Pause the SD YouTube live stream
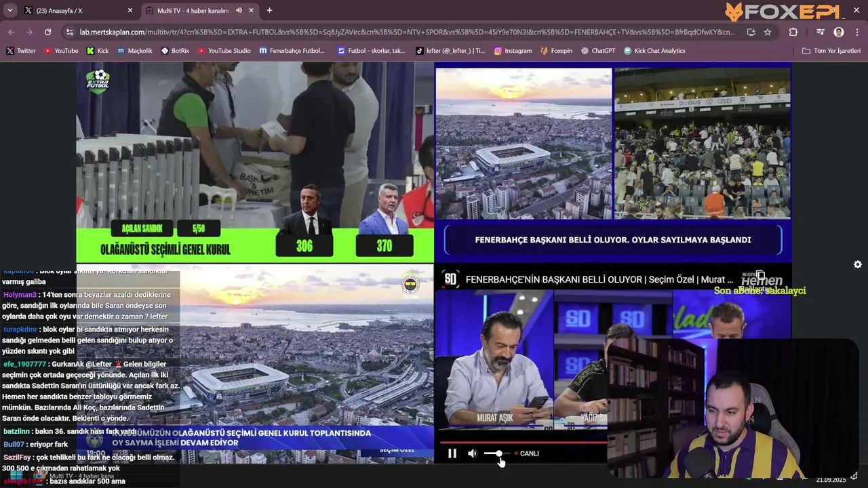Image resolution: width=868 pixels, height=488 pixels. tap(452, 453)
